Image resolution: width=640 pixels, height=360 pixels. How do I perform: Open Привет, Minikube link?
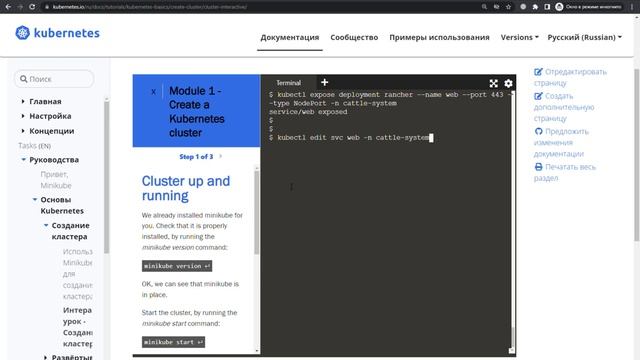56,180
